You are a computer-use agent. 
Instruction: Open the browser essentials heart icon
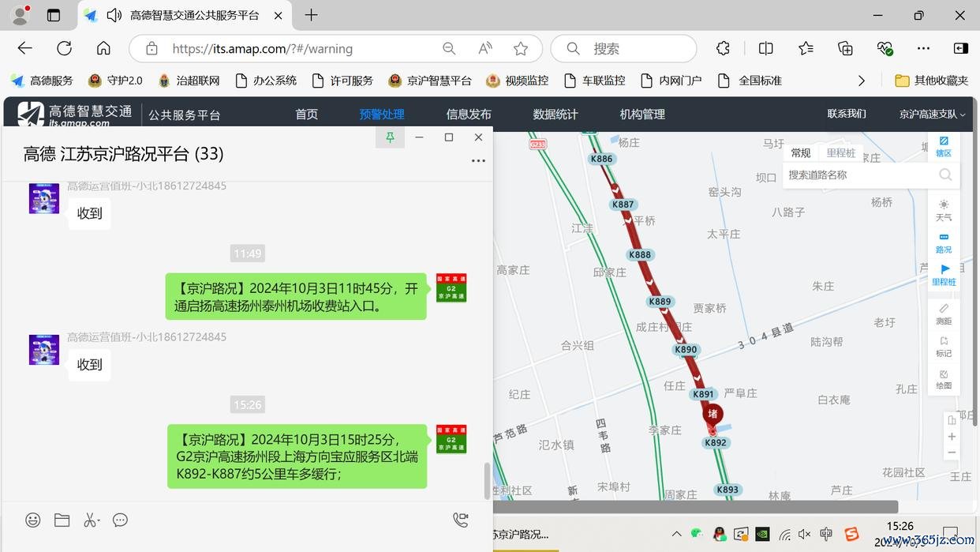(885, 49)
